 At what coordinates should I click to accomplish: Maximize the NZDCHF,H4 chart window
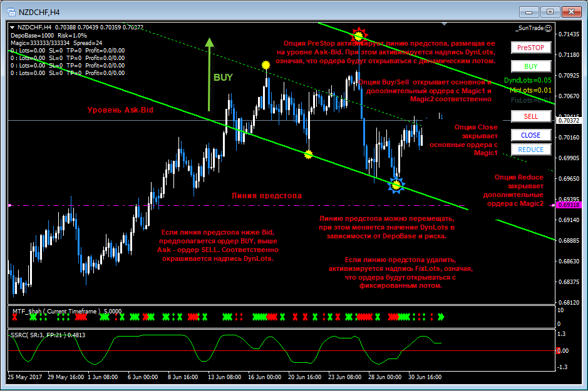coord(550,12)
